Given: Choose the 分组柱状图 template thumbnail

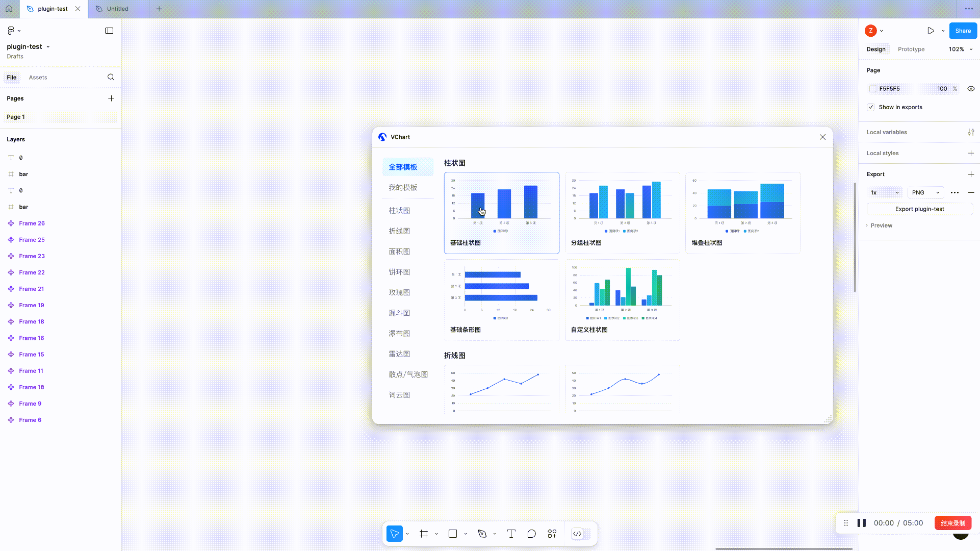Looking at the screenshot, I should [x=622, y=213].
